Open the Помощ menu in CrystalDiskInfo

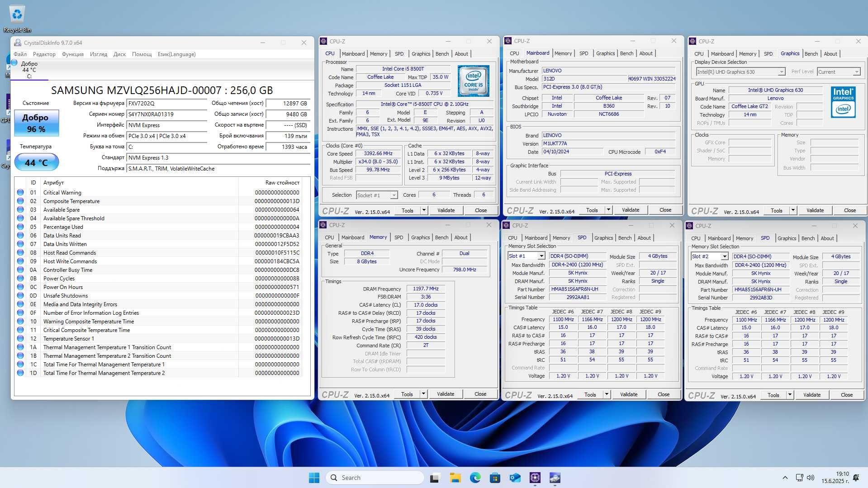[x=142, y=54]
